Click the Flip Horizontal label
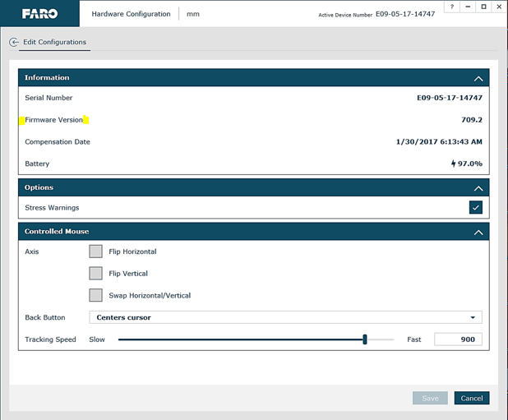The height and width of the screenshot is (420, 508). coord(132,252)
